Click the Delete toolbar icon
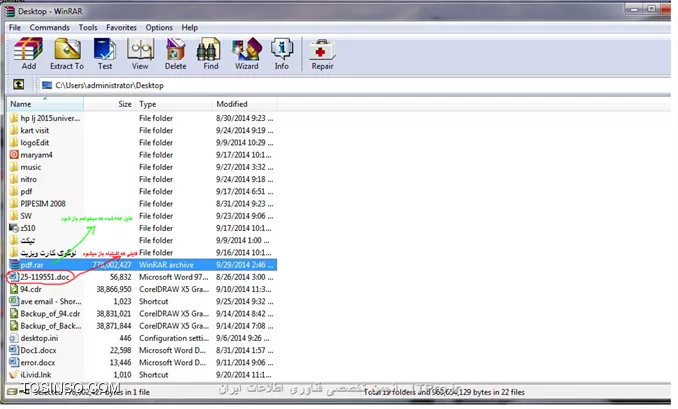Viewport: 678px width, 409px height. click(x=176, y=54)
